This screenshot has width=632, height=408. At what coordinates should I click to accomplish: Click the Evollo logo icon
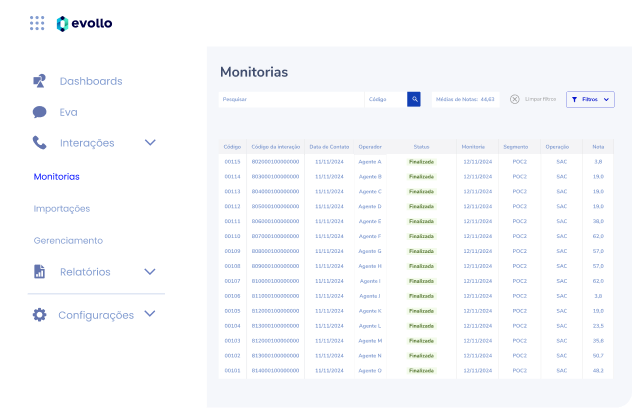[63, 23]
